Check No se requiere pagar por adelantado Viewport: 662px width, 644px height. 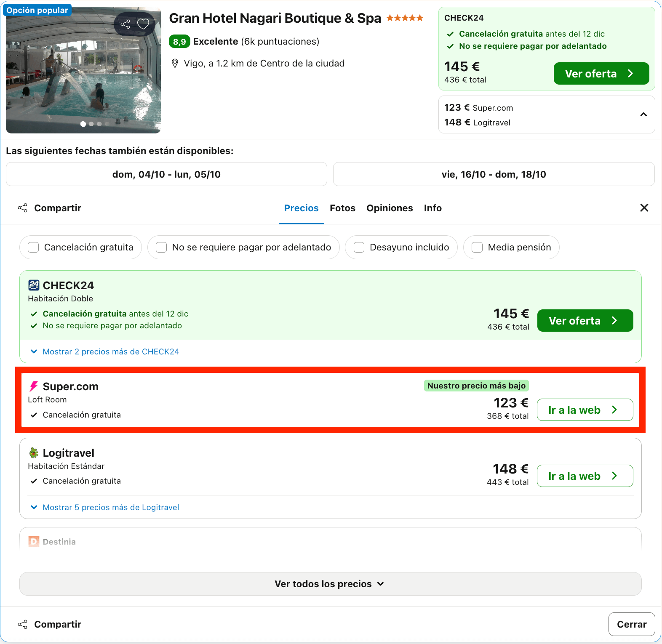point(161,247)
